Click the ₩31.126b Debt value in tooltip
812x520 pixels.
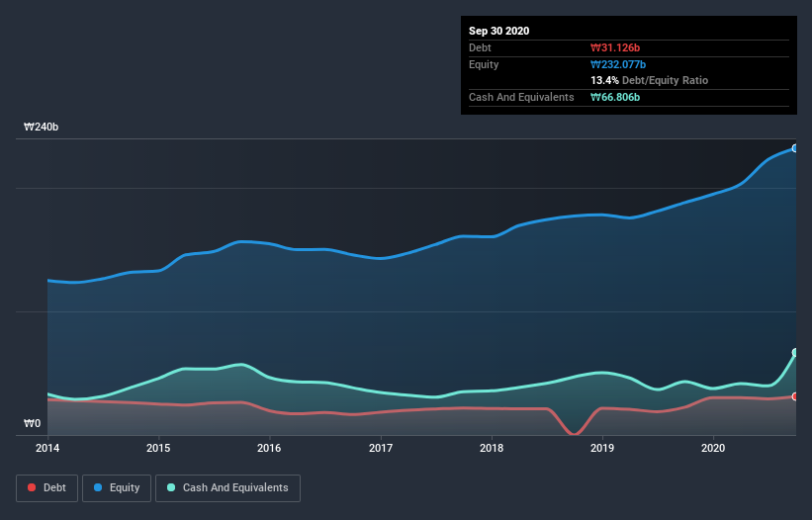pos(617,47)
